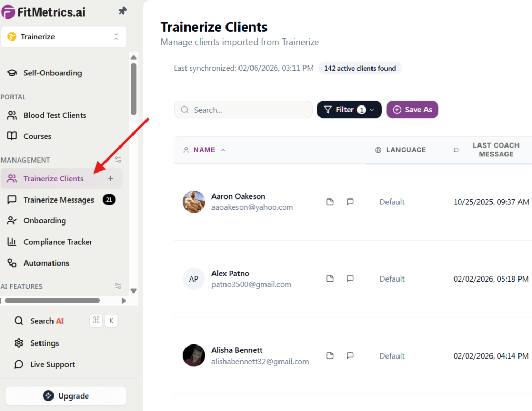532x411 pixels.
Task: Open Trainerize Messages in the sidebar
Action: (59, 200)
